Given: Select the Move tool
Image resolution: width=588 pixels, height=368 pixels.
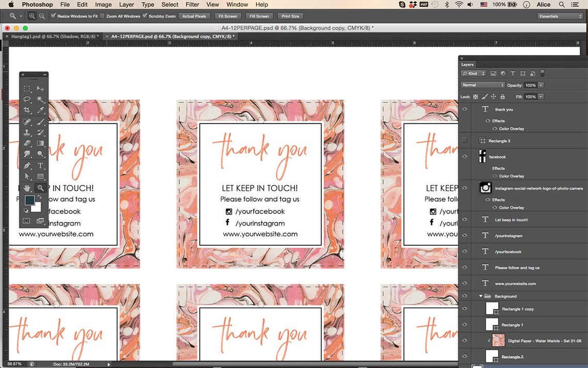Looking at the screenshot, I should pyautogui.click(x=41, y=89).
